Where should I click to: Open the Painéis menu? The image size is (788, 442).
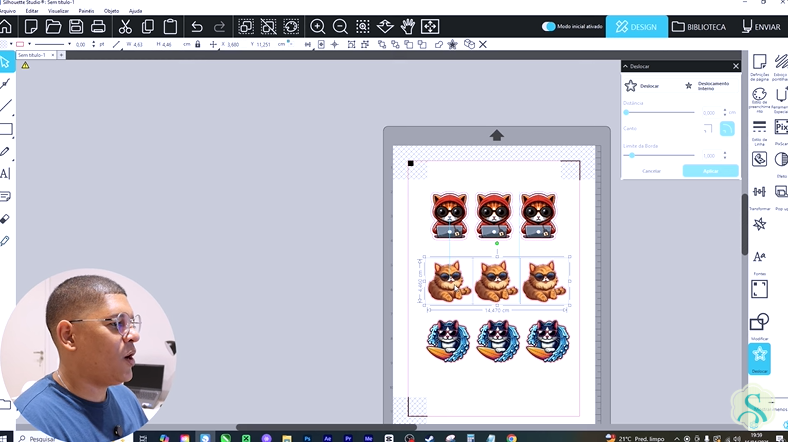86,11
